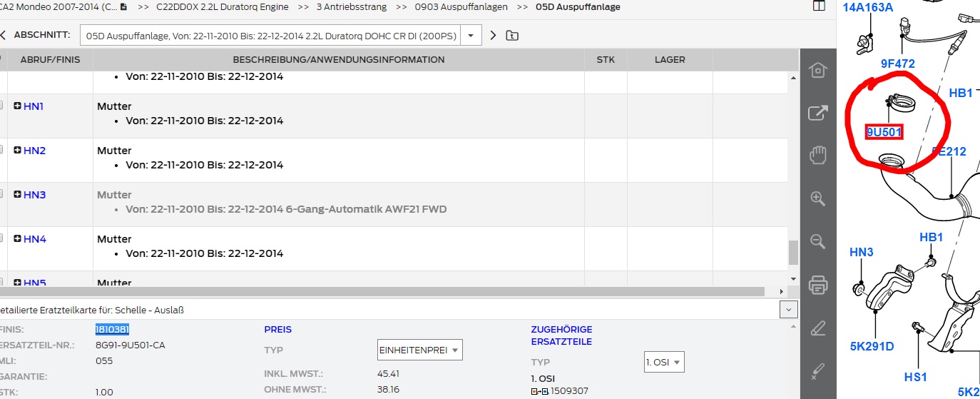Viewport: 980px width, 399px height.
Task: Select the pencil annotation tool
Action: coord(818,328)
